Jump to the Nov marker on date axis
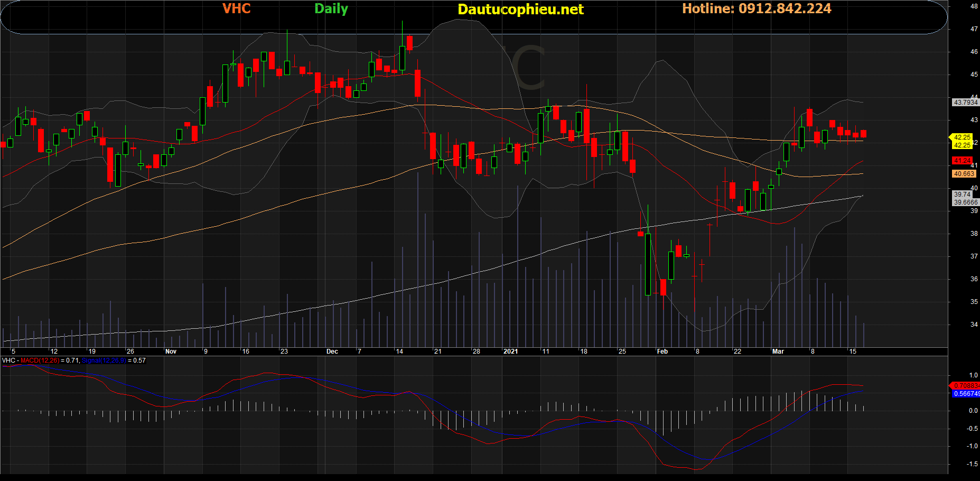This screenshot has height=481, width=980. click(171, 351)
